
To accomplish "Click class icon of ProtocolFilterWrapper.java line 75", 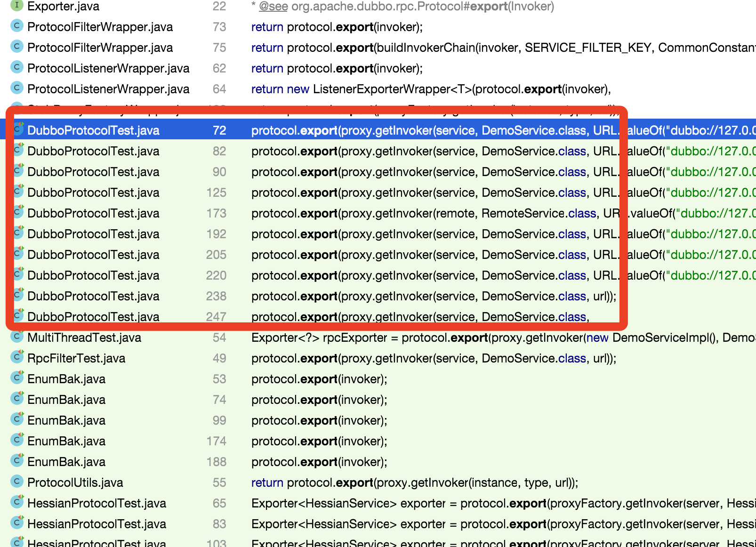I will (x=17, y=47).
